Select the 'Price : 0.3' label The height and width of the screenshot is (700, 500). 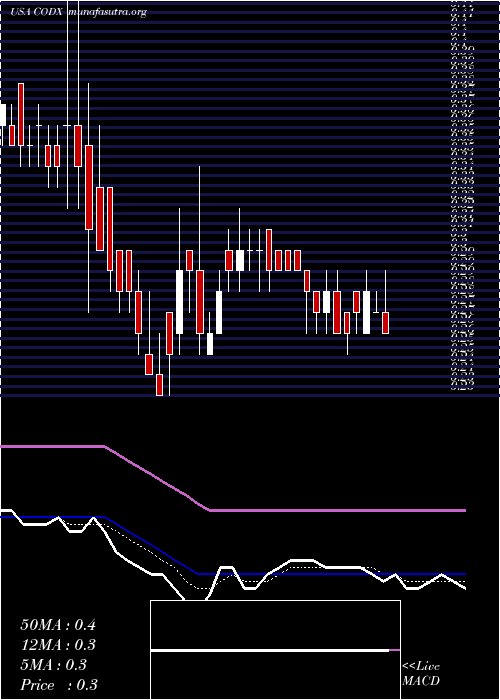point(59,685)
